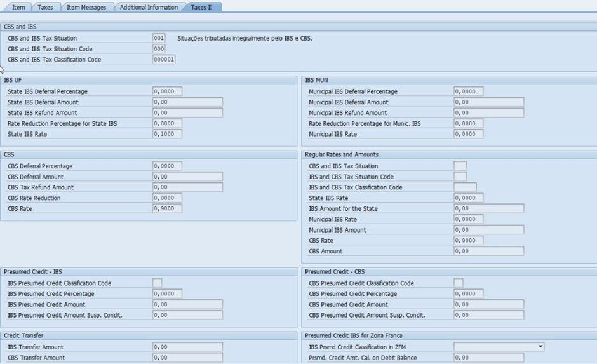Focus the CBS and IBS Tax Classification Code field
Image resolution: width=597 pixels, height=364 pixels.
point(164,60)
